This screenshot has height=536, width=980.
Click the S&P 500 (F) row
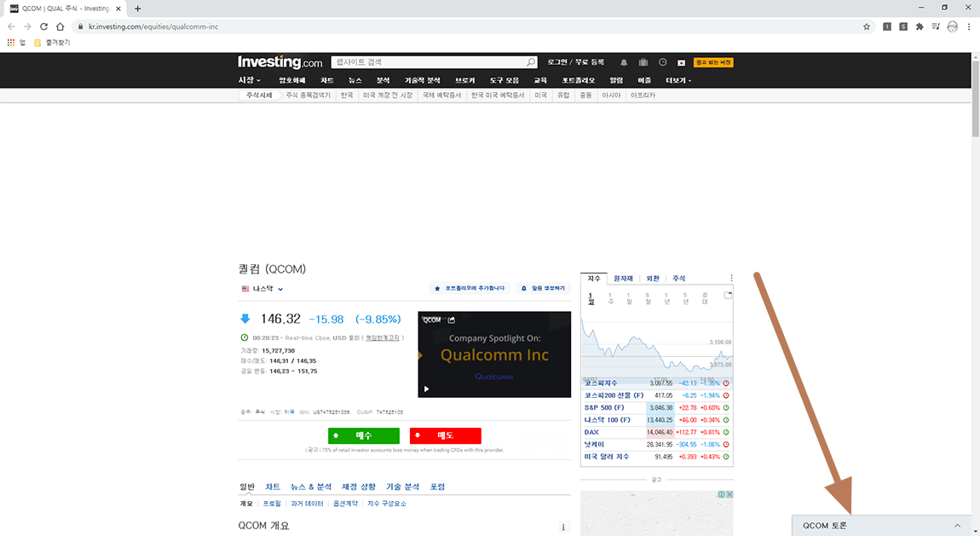click(657, 408)
